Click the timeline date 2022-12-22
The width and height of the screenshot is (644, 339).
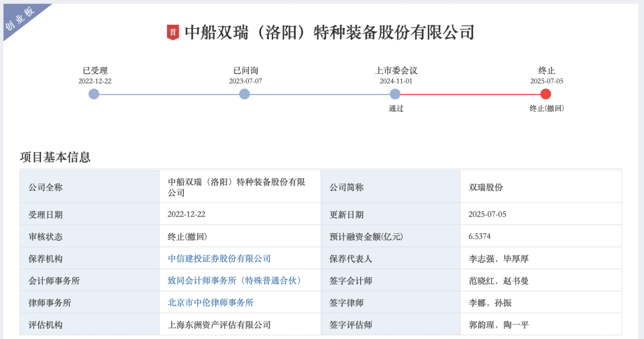pyautogui.click(x=95, y=81)
